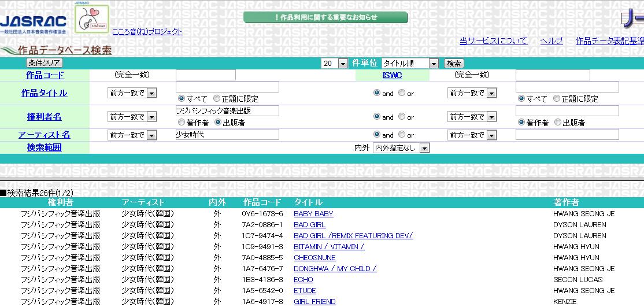Viewport: 644px width, 307px height.
Task: Open the こころ音(ね)プロジェクト link
Action: coord(147,32)
